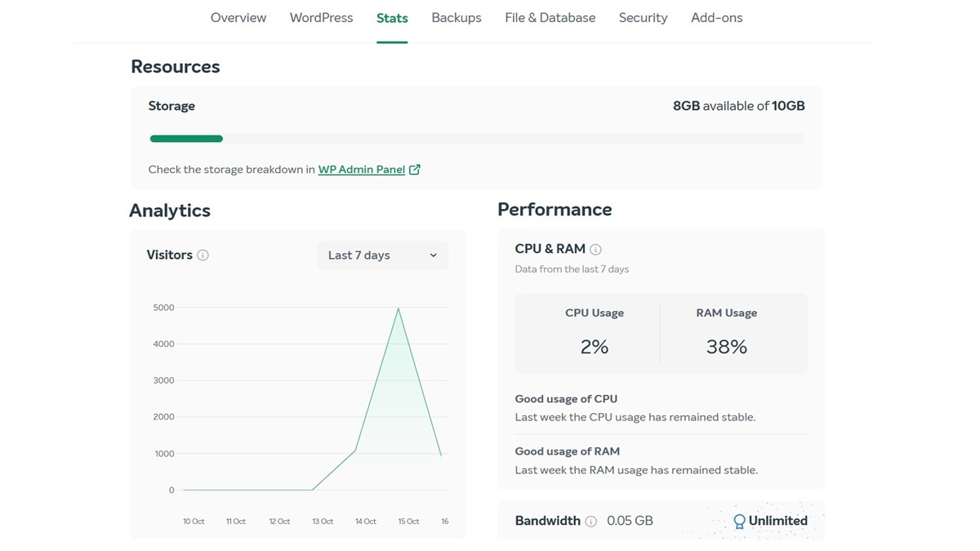Viewport: 980px width, 551px height.
Task: Open the WP Admin Panel link
Action: (362, 169)
